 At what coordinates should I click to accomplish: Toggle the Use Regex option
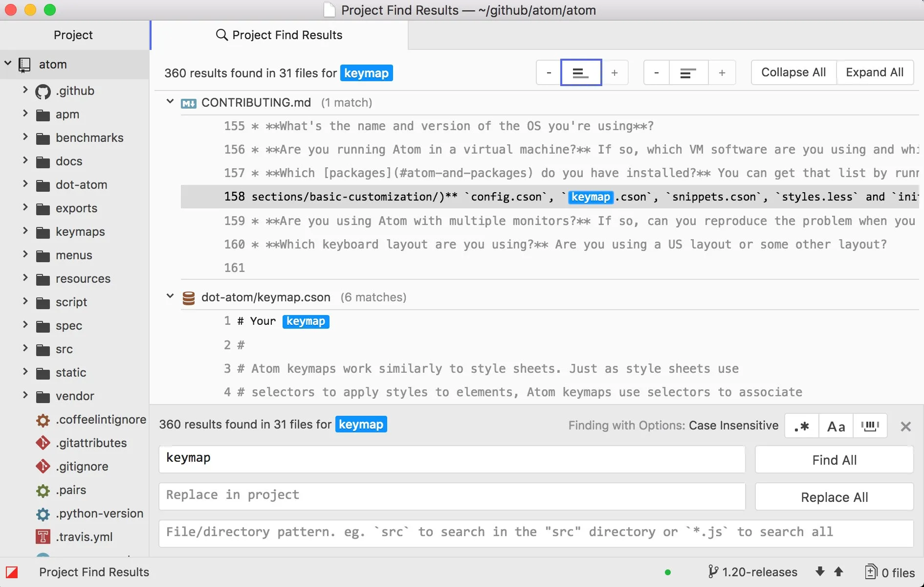(x=802, y=426)
